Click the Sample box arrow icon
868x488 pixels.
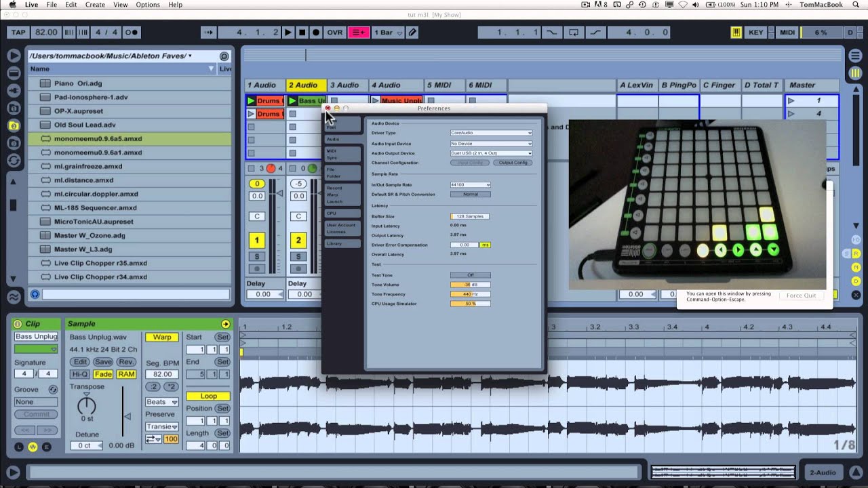point(226,324)
